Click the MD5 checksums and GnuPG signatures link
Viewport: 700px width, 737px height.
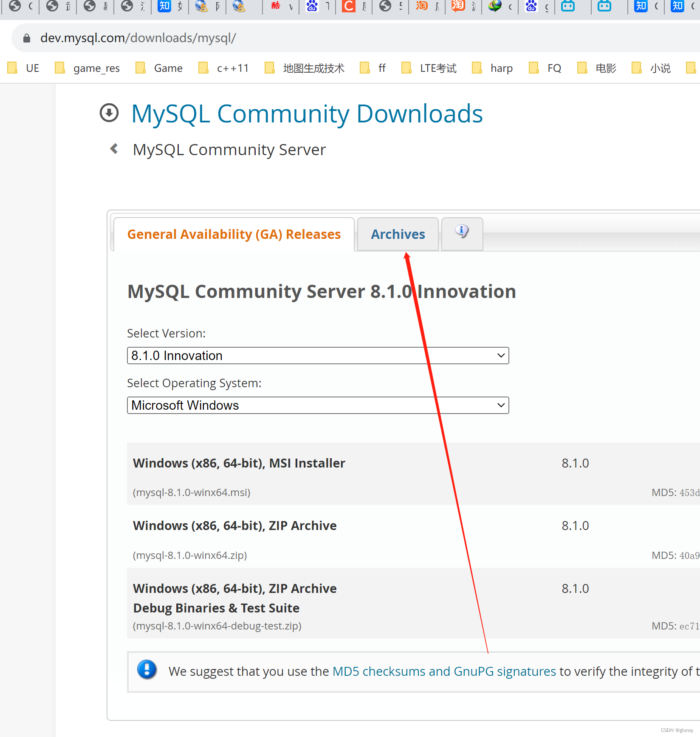pyautogui.click(x=443, y=671)
